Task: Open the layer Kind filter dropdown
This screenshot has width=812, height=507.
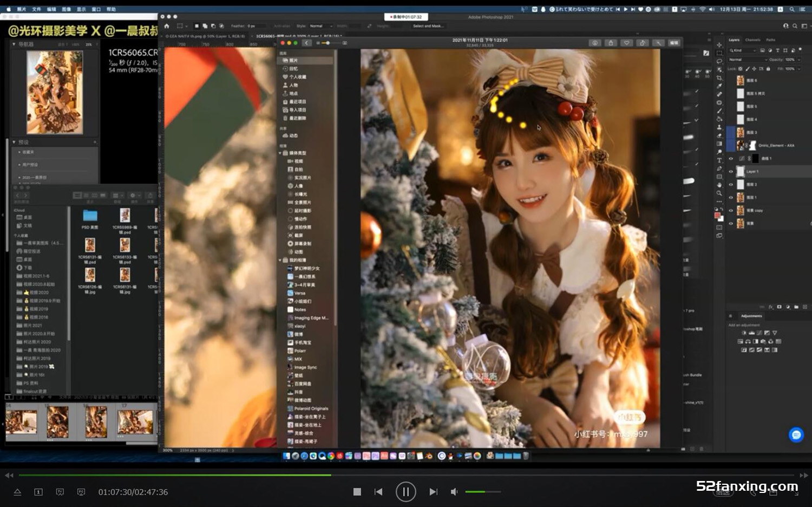Action: pyautogui.click(x=742, y=50)
